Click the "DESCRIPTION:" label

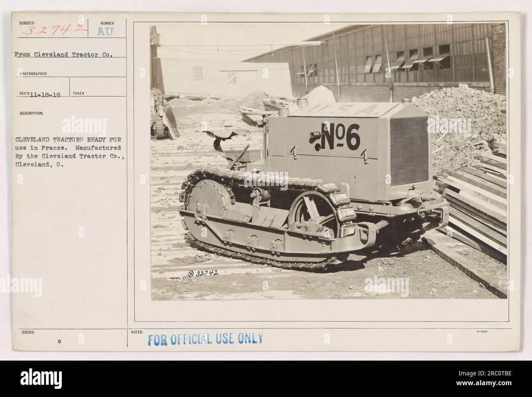[32, 114]
